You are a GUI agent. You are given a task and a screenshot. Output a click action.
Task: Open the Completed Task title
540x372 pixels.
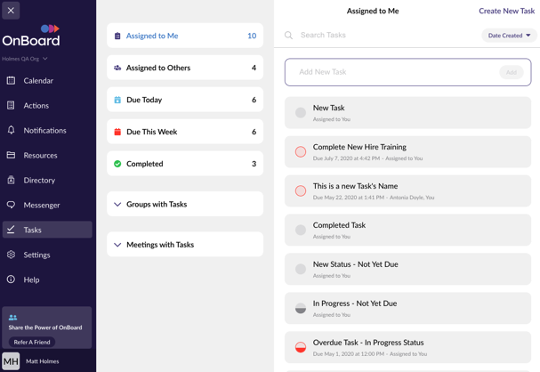pyautogui.click(x=339, y=225)
